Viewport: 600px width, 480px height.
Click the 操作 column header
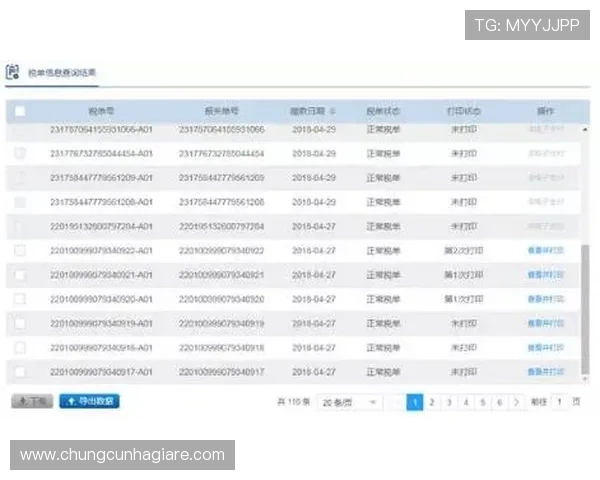tap(545, 111)
